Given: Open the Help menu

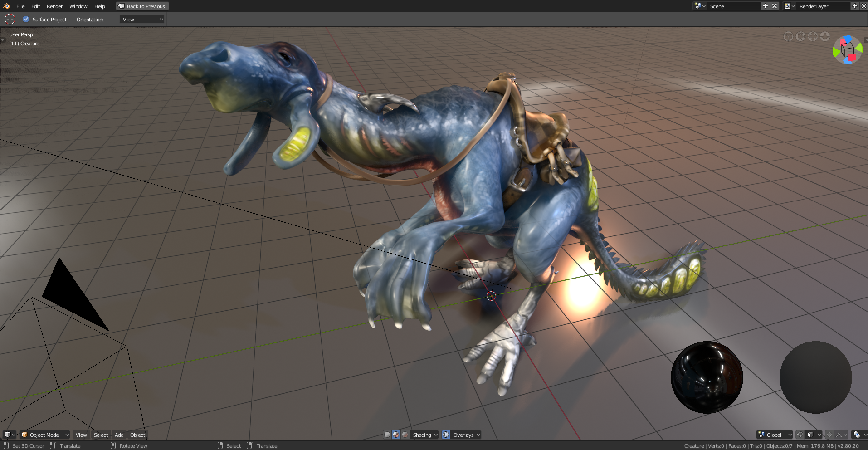Looking at the screenshot, I should (x=99, y=6).
